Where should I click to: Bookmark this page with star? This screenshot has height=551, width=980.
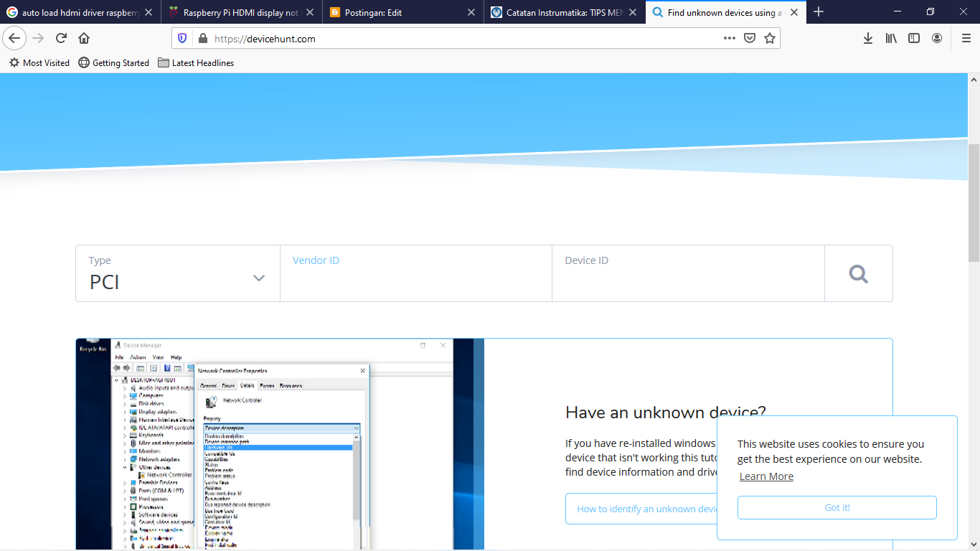(x=770, y=38)
